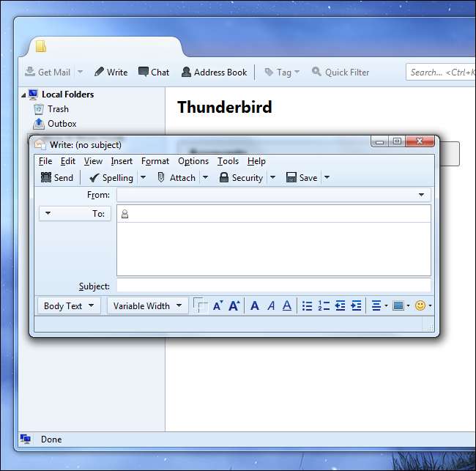Open the text color picker swatch
This screenshot has width=476, height=471.
coord(200,305)
